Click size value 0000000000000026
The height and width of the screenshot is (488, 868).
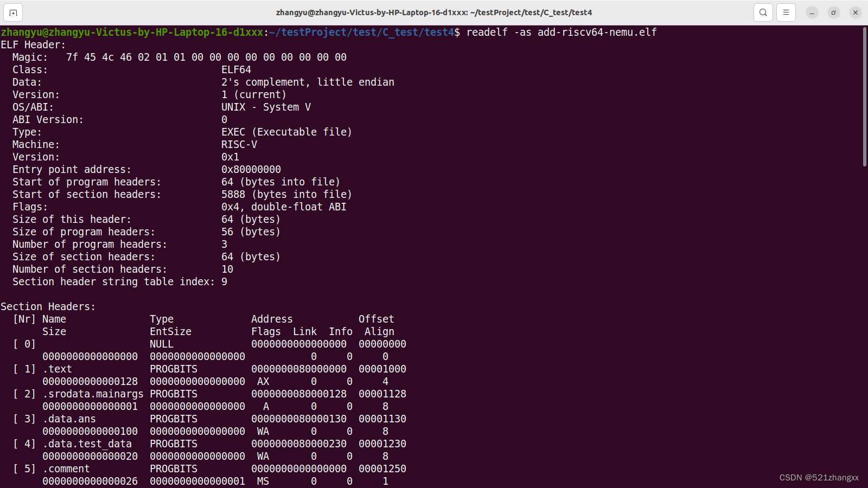[90, 481]
